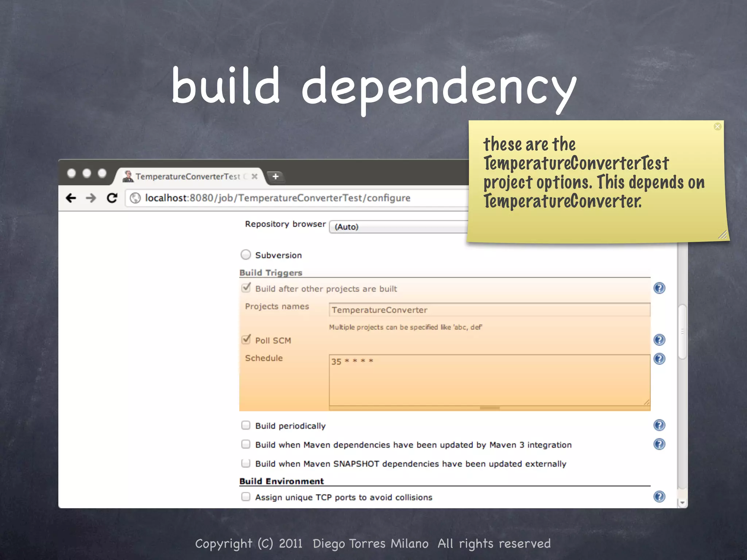Click the 'Multiple projects can be specified' hint

coord(406,327)
